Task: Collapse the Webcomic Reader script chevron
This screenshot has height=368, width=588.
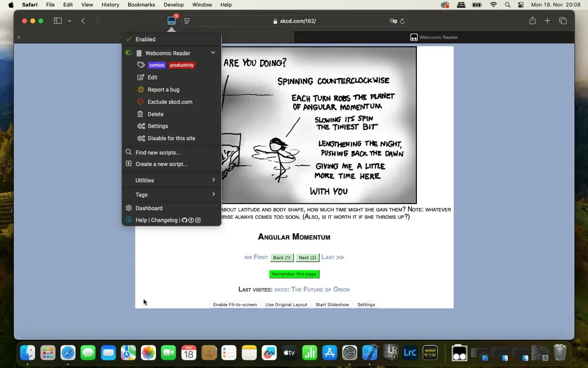Action: (213, 53)
